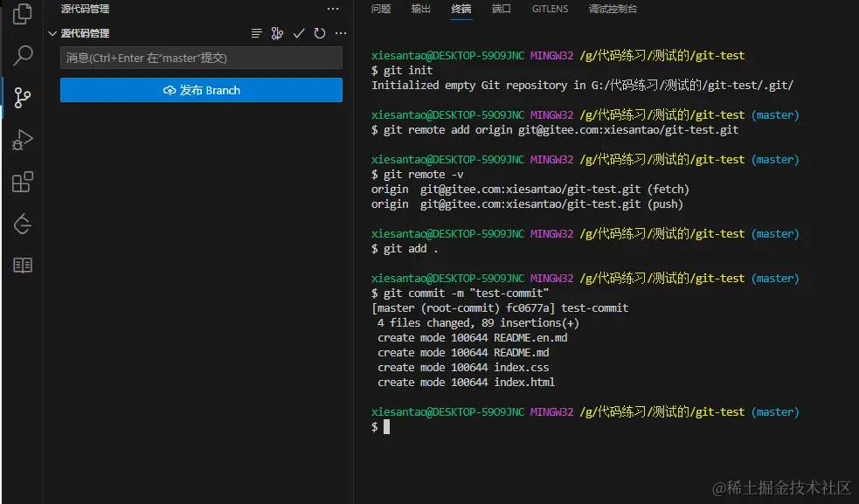Click the commit checkmark icon
The image size is (859, 504).
point(299,33)
